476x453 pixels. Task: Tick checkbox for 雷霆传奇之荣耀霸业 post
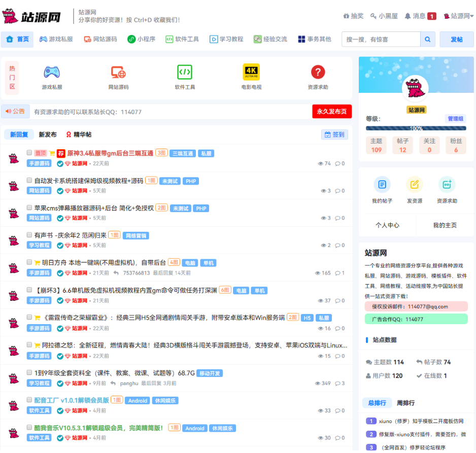click(x=29, y=317)
